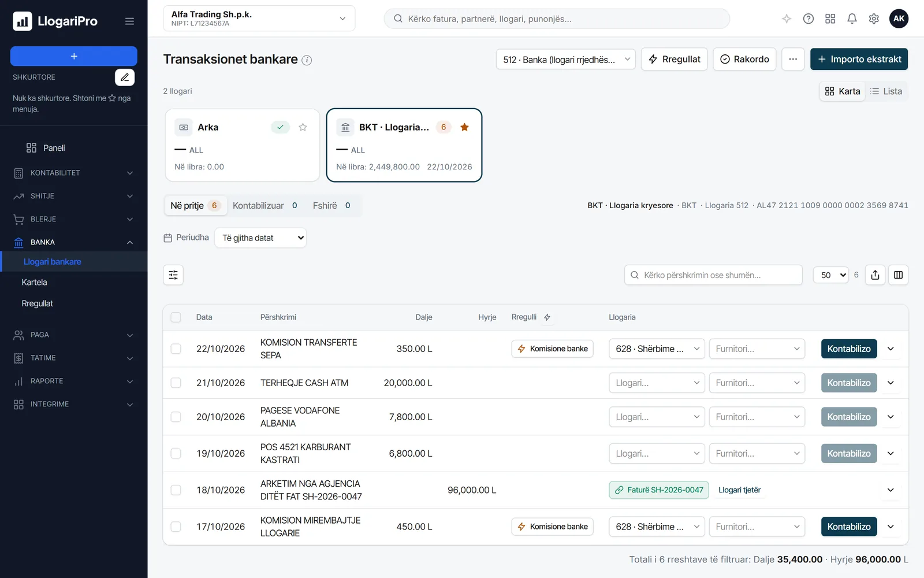This screenshot has height=578, width=924.
Task: Open the Faturë SH-2026-0047 link
Action: (659, 490)
